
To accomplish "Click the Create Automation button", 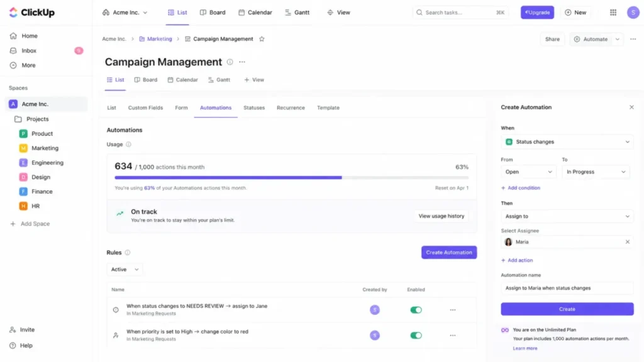I will click(x=449, y=253).
